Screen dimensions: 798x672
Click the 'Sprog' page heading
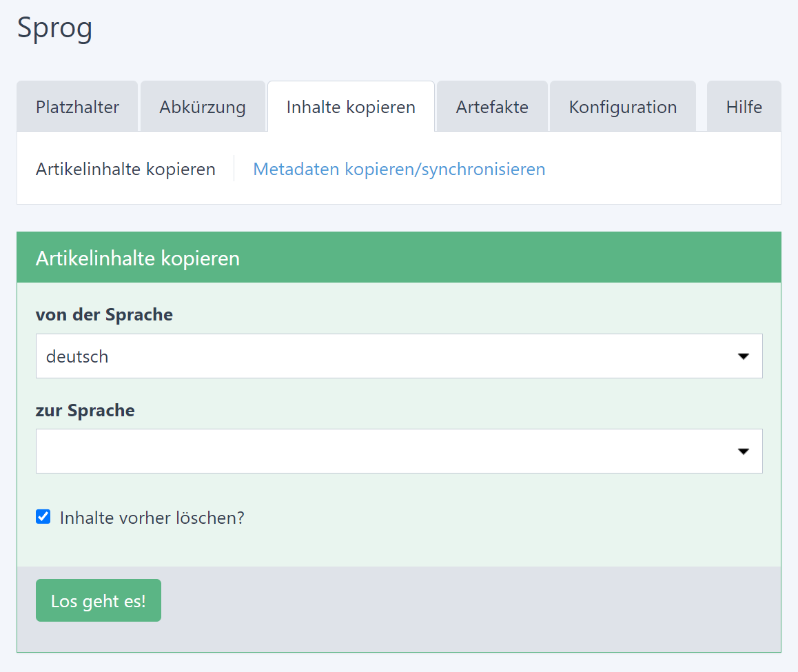coord(54,28)
